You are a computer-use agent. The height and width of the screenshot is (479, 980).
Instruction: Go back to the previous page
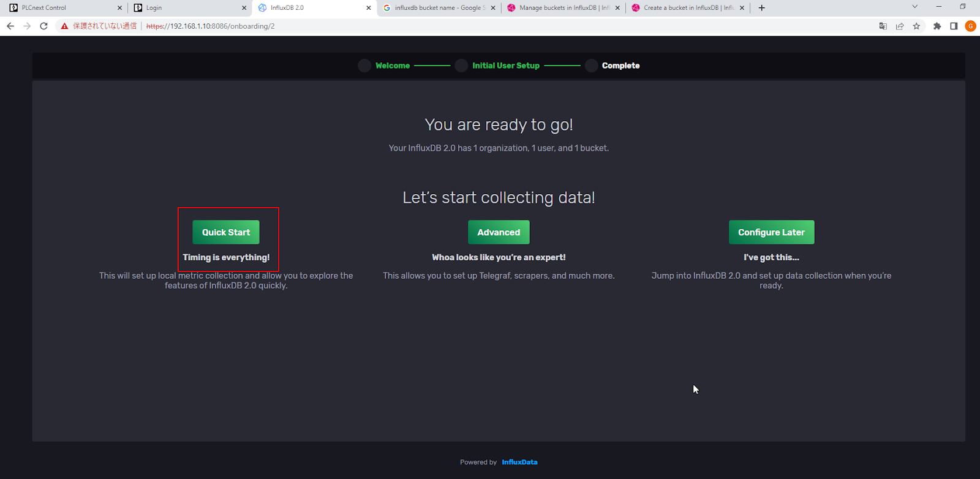click(10, 26)
